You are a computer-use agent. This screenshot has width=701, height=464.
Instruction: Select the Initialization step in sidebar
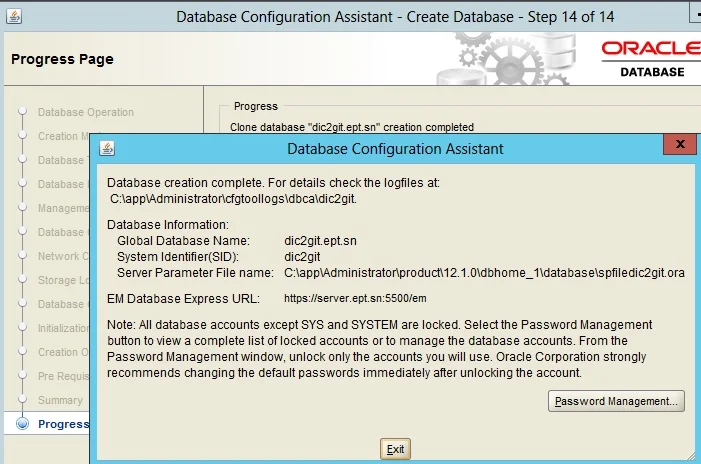63,328
